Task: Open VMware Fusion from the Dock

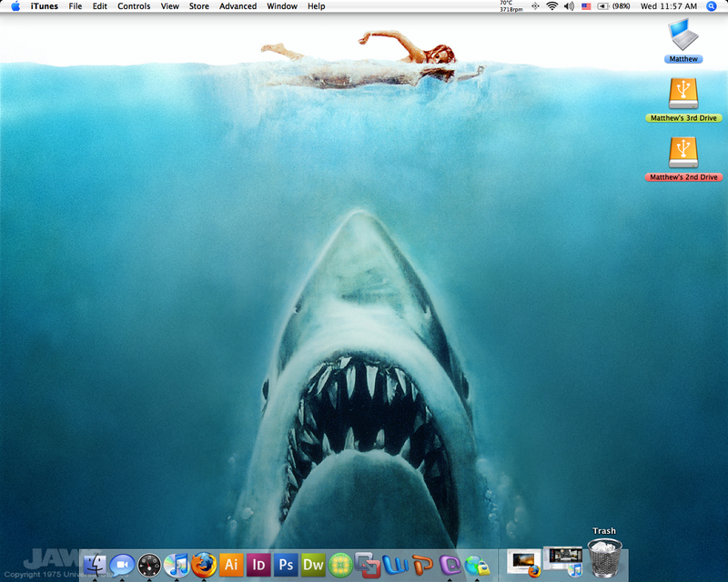Action: pos(368,565)
